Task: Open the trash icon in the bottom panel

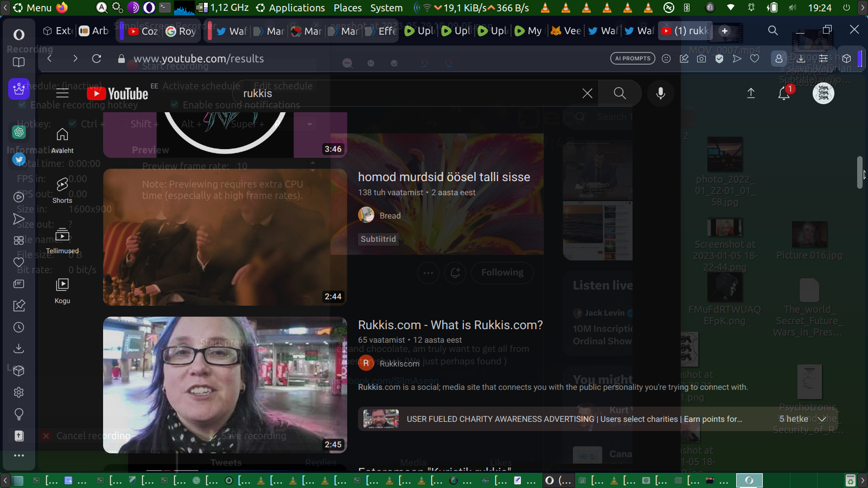Action: coord(851,480)
